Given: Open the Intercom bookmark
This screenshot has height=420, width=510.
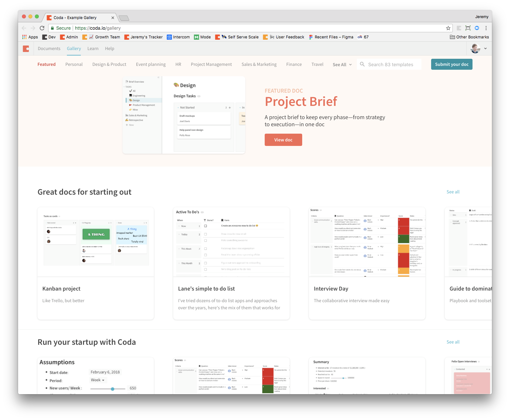Looking at the screenshot, I should tap(178, 37).
